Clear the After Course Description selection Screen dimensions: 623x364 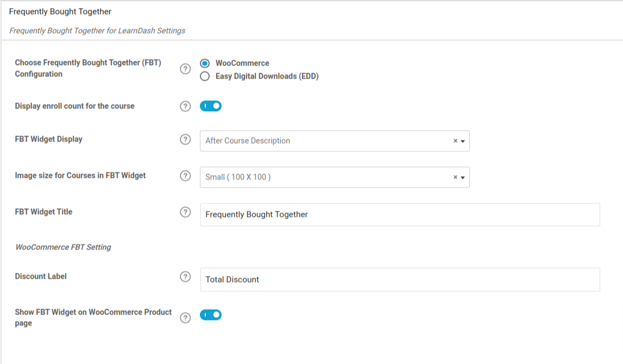pyautogui.click(x=454, y=141)
